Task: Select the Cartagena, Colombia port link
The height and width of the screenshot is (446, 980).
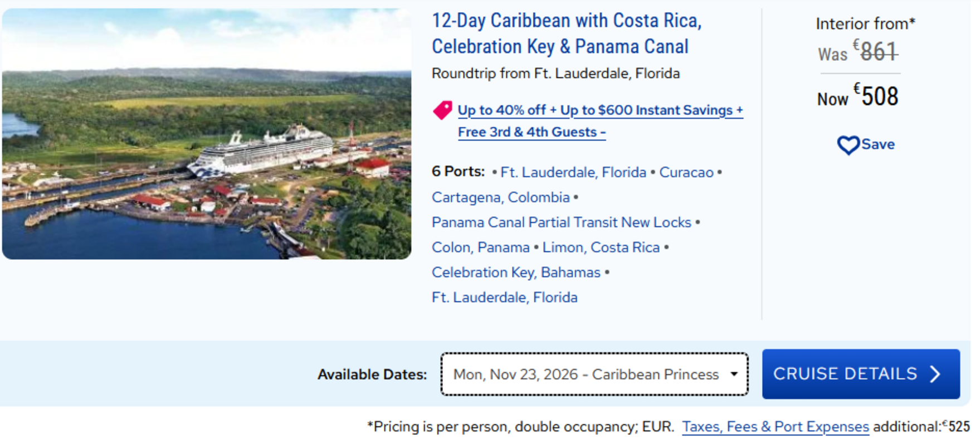Action: (x=500, y=197)
